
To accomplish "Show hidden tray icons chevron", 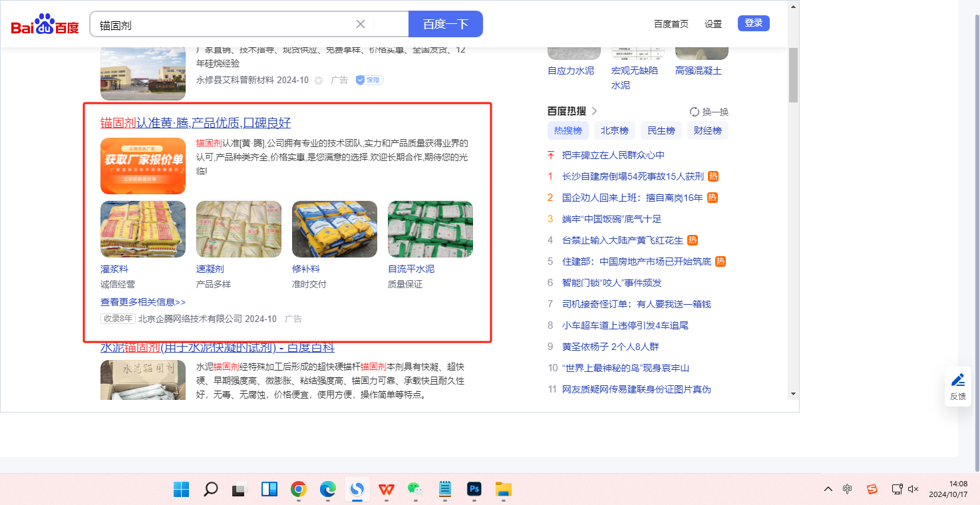I will pos(828,489).
